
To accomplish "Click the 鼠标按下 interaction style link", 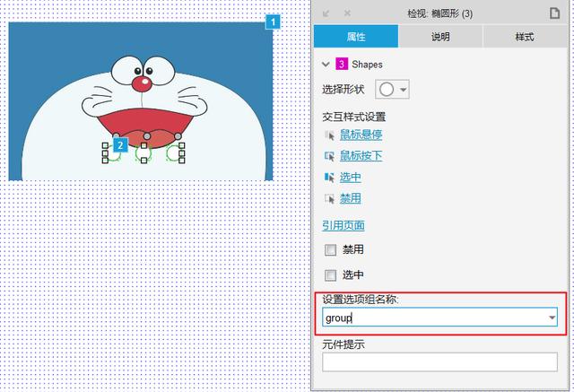I will [x=361, y=156].
